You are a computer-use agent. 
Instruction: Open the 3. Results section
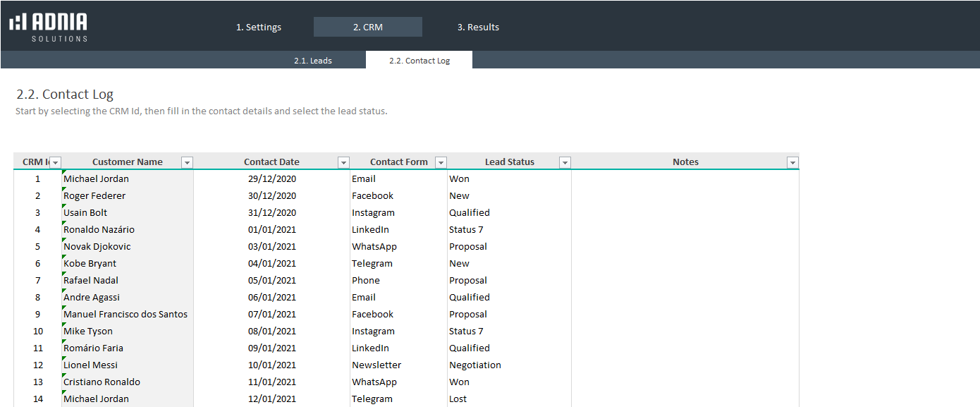click(478, 28)
